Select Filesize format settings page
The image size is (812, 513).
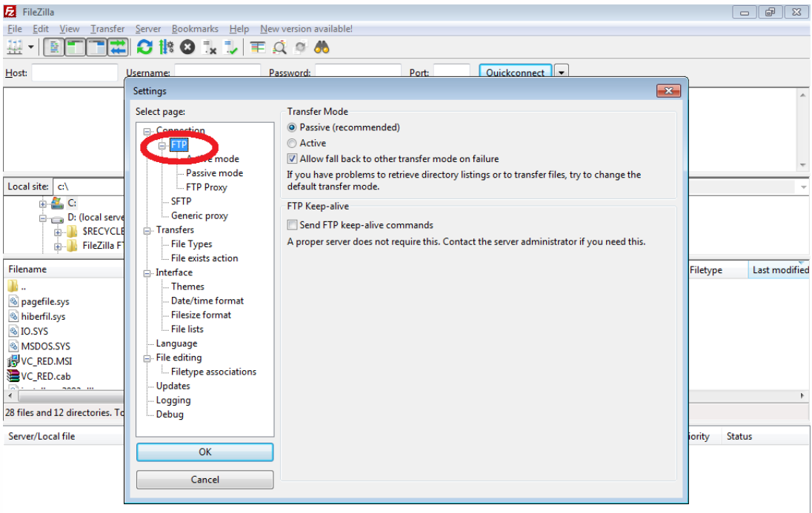coord(201,315)
